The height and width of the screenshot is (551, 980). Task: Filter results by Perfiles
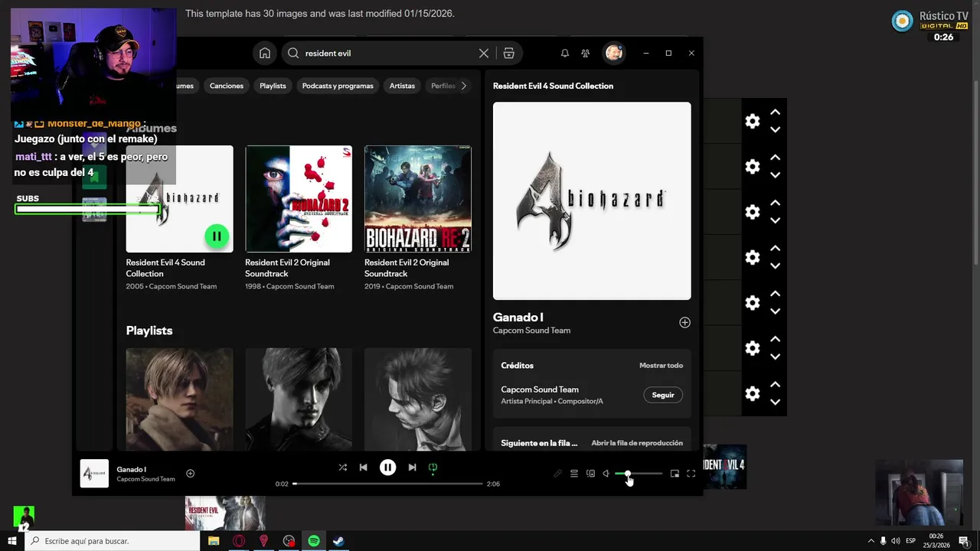point(443,86)
